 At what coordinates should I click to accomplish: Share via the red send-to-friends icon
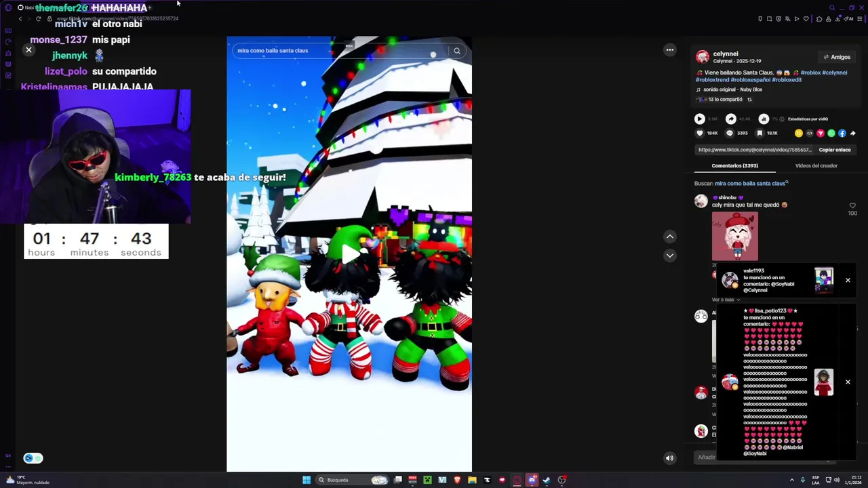coord(821,134)
